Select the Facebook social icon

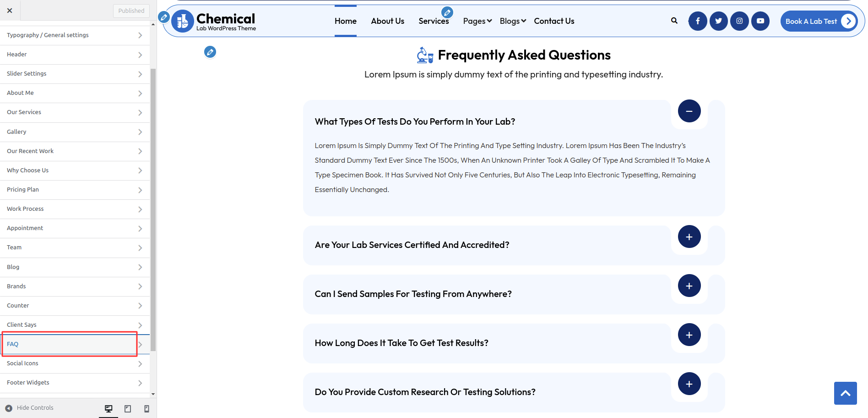pyautogui.click(x=698, y=21)
